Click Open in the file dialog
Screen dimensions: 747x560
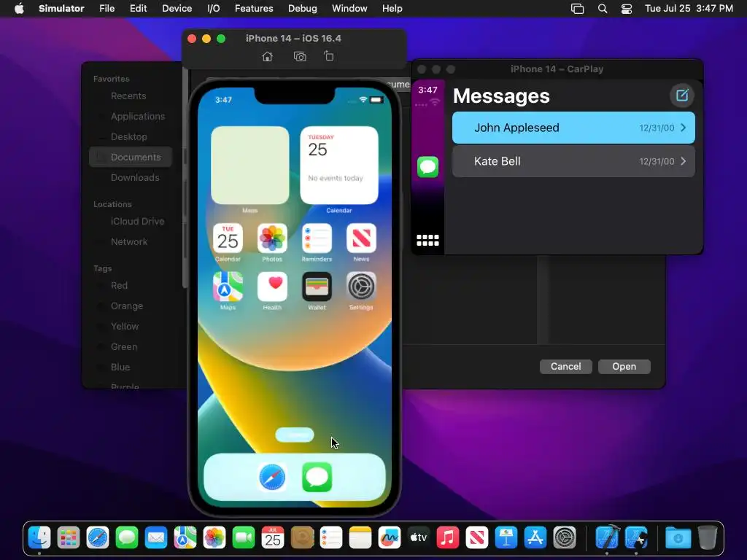pos(624,367)
